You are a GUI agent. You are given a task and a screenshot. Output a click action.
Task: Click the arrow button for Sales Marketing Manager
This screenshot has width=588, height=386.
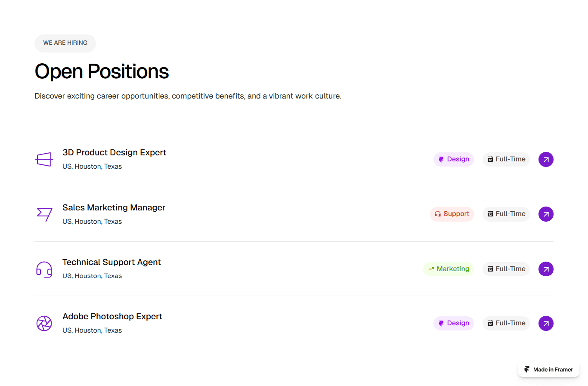[546, 214]
